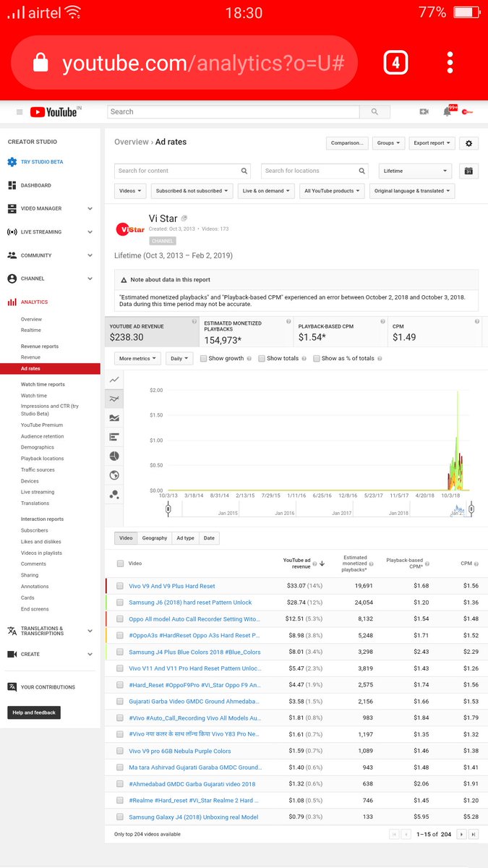Select the bubble chart icon
Viewport: 488px width, 868px height.
click(x=114, y=494)
